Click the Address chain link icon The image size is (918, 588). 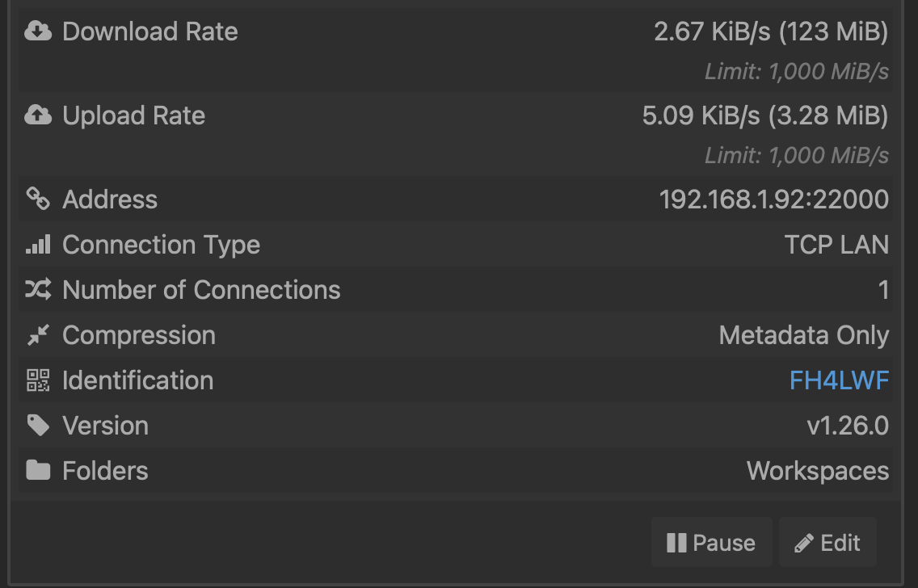tap(38, 199)
